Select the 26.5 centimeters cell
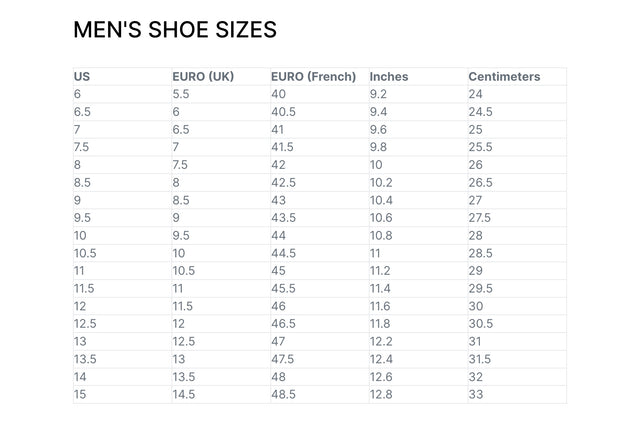Image resolution: width=640 pixels, height=424 pixels. point(481,183)
